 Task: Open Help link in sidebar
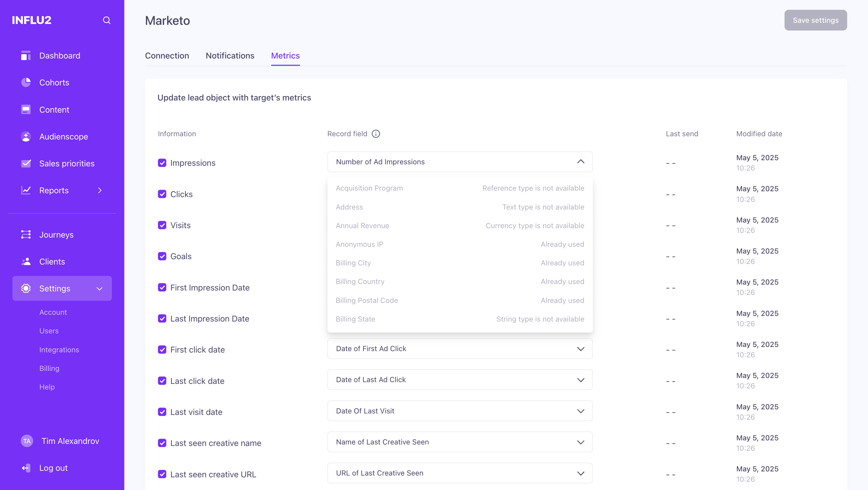[x=47, y=387]
